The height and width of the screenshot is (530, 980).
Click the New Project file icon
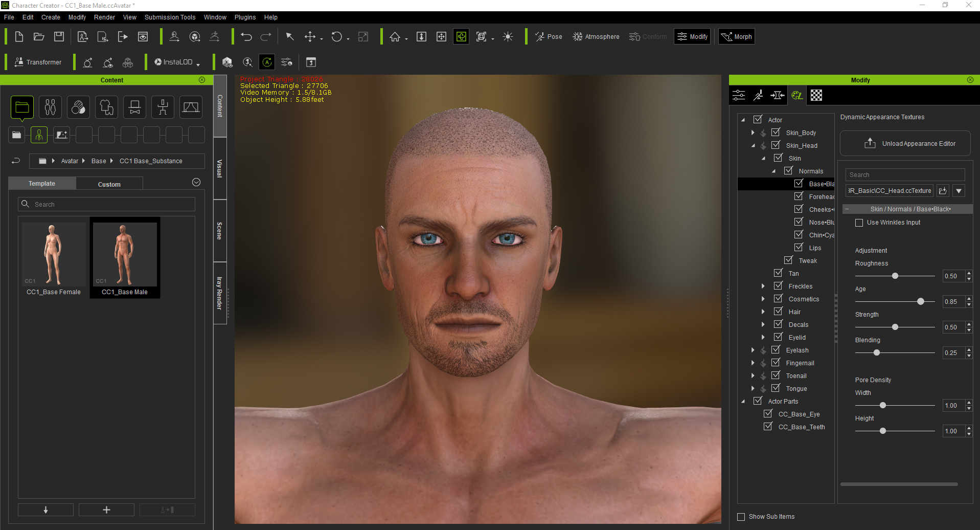(19, 37)
